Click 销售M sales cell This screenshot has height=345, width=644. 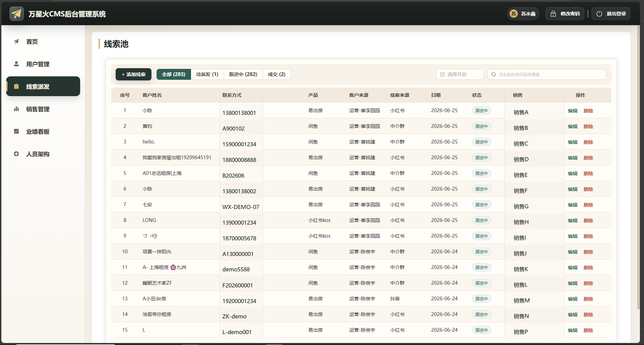click(x=522, y=300)
